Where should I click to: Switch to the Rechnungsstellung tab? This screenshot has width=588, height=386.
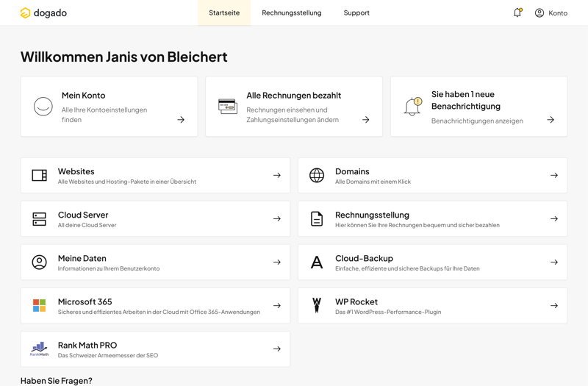point(292,12)
